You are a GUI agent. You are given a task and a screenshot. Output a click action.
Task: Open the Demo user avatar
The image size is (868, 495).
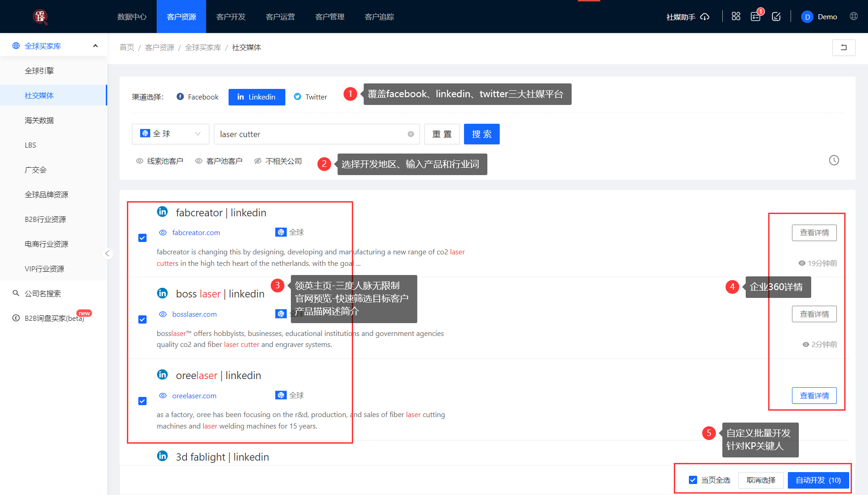807,17
